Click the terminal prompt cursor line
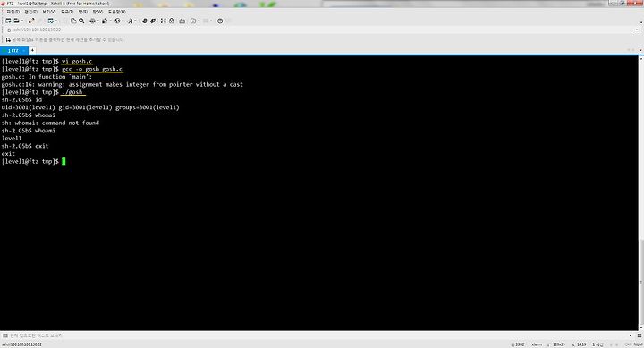Image resolution: width=644 pixels, height=348 pixels. click(x=33, y=161)
